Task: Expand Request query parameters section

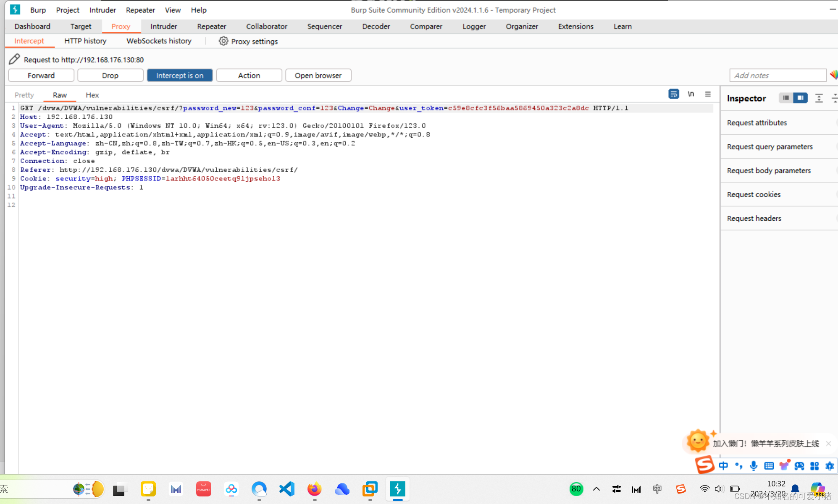Action: pos(779,146)
